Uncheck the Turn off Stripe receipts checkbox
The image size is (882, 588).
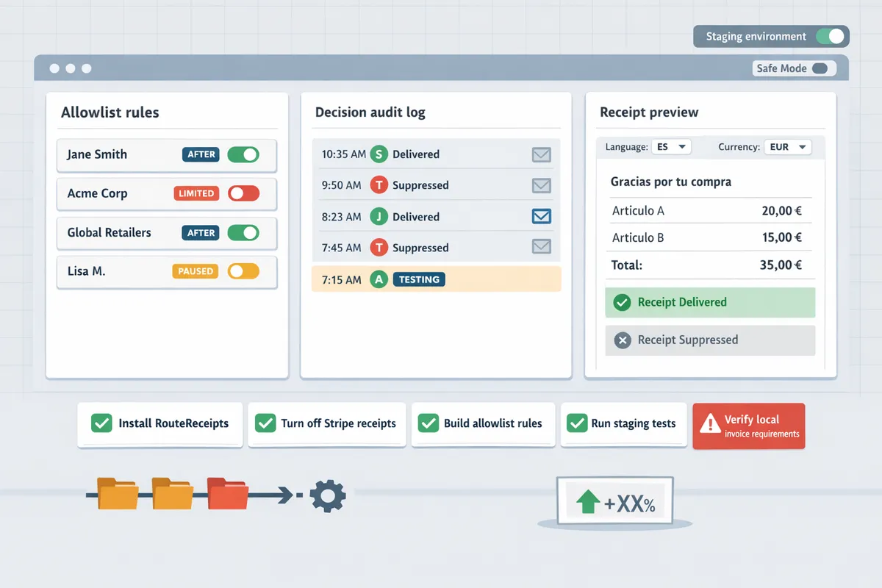coord(265,423)
